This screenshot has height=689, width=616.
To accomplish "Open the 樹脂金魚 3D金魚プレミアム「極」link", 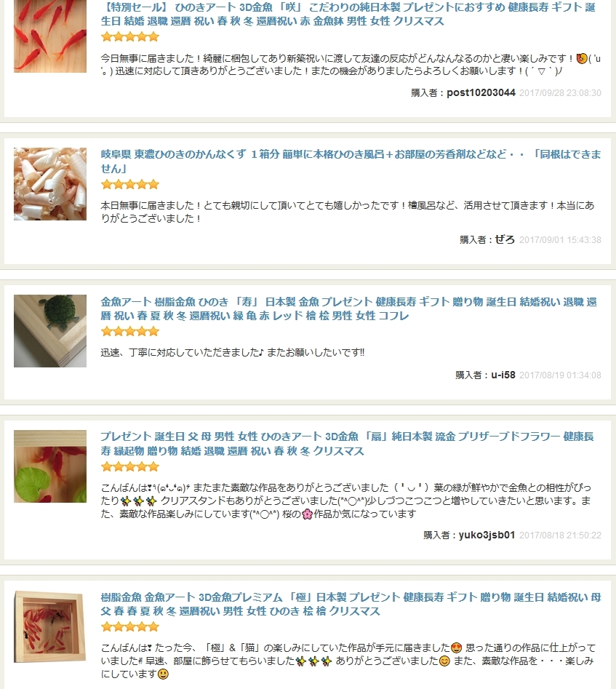I will [x=351, y=604].
